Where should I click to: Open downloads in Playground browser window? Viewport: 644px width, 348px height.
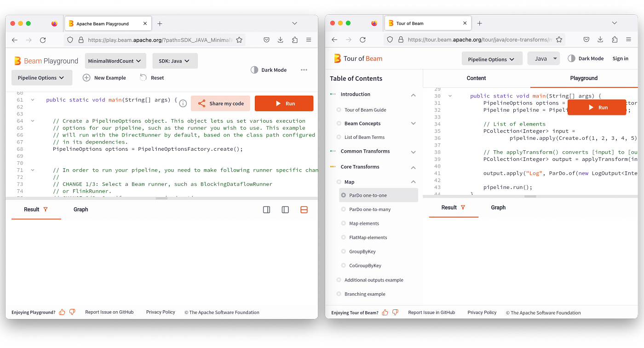(281, 40)
